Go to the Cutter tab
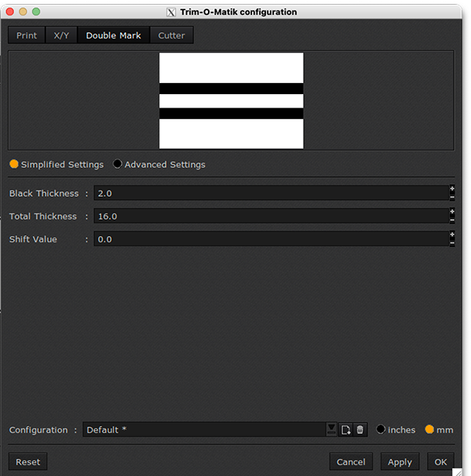Image resolution: width=471 pixels, height=476 pixels. pos(171,35)
